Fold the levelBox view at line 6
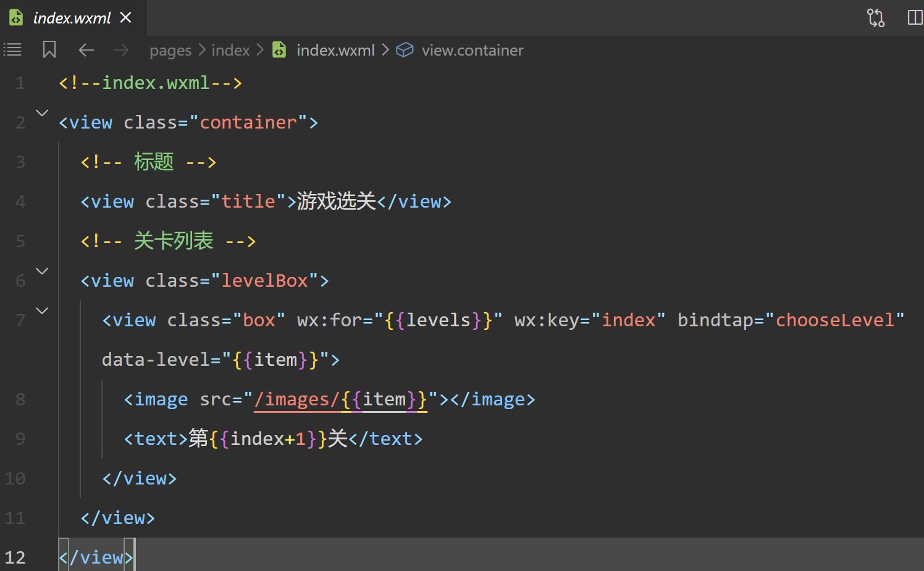 click(42, 271)
